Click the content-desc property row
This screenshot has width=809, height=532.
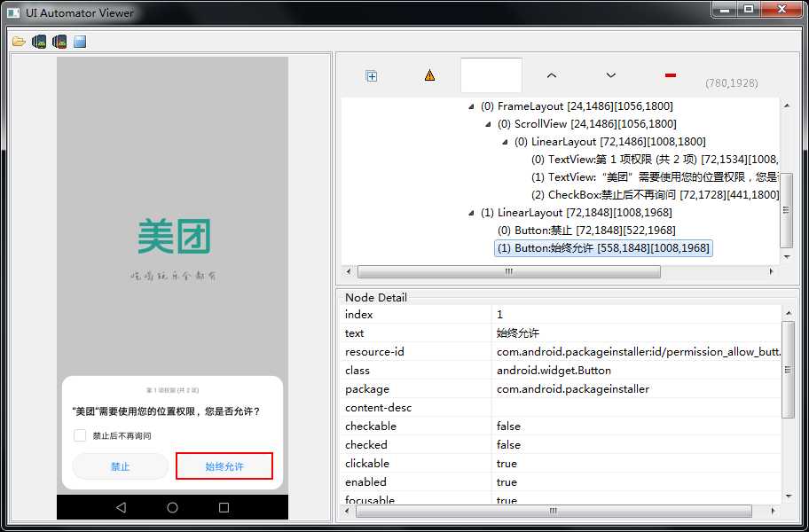(562, 407)
